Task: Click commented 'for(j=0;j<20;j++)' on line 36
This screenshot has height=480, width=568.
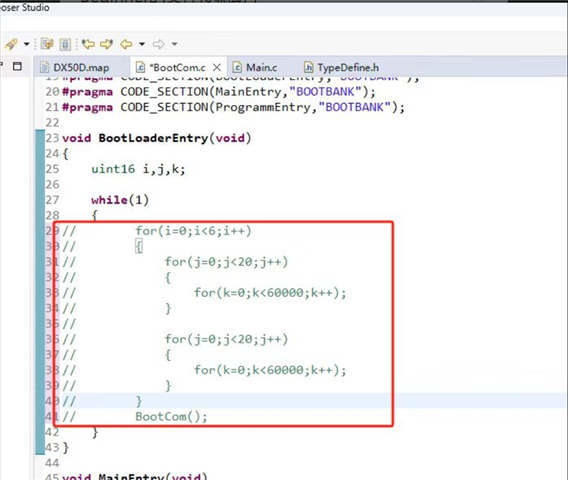Action: [226, 339]
